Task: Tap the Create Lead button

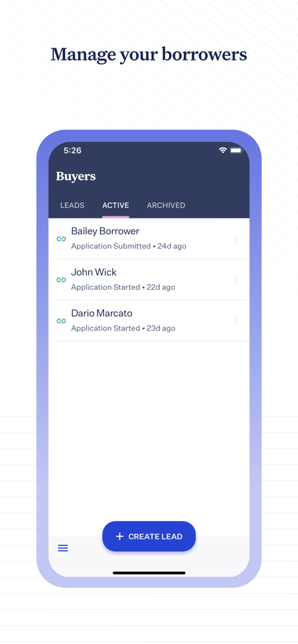Action: pos(149,536)
